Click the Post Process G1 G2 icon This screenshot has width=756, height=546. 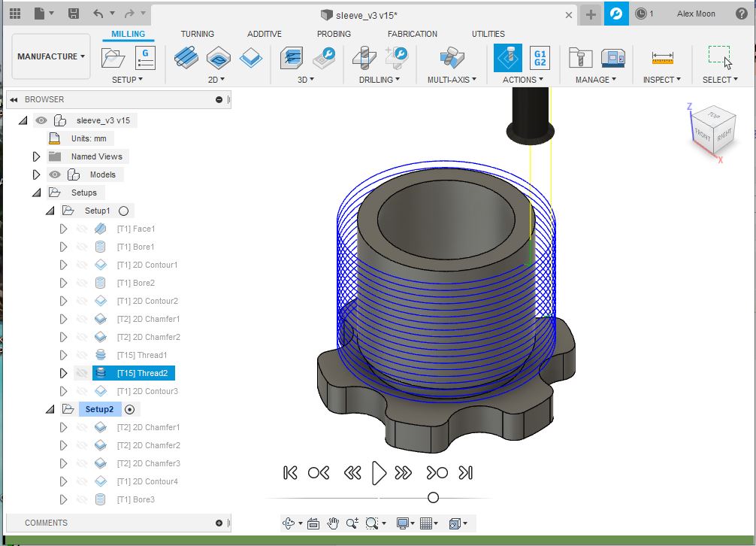[x=539, y=57]
